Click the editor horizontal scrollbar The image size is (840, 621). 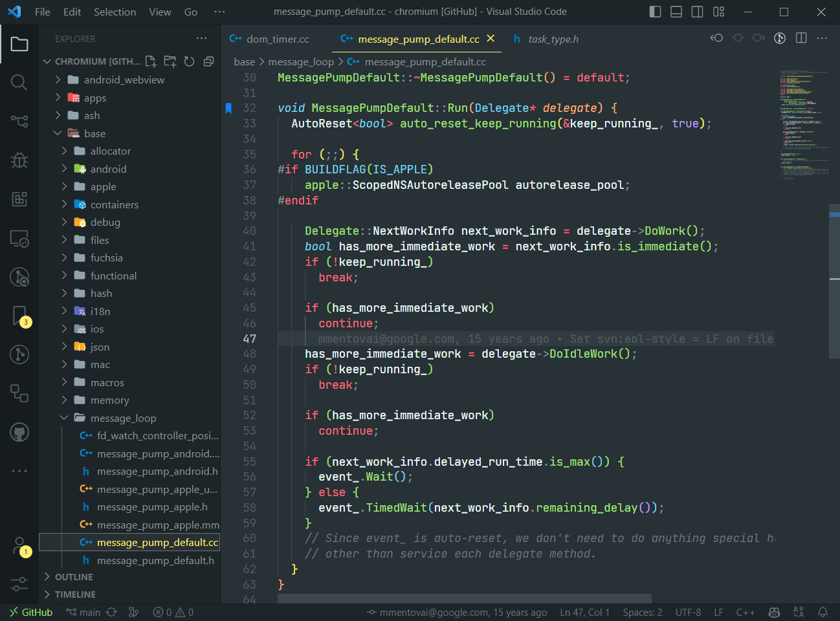465,599
